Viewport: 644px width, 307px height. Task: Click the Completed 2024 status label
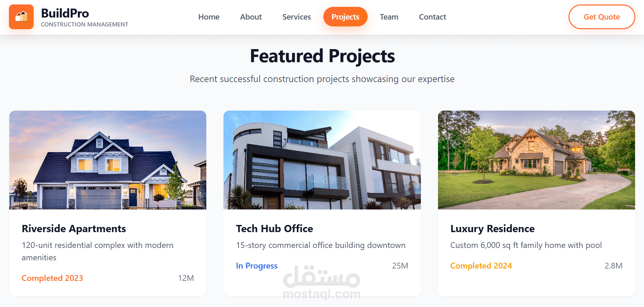click(481, 266)
